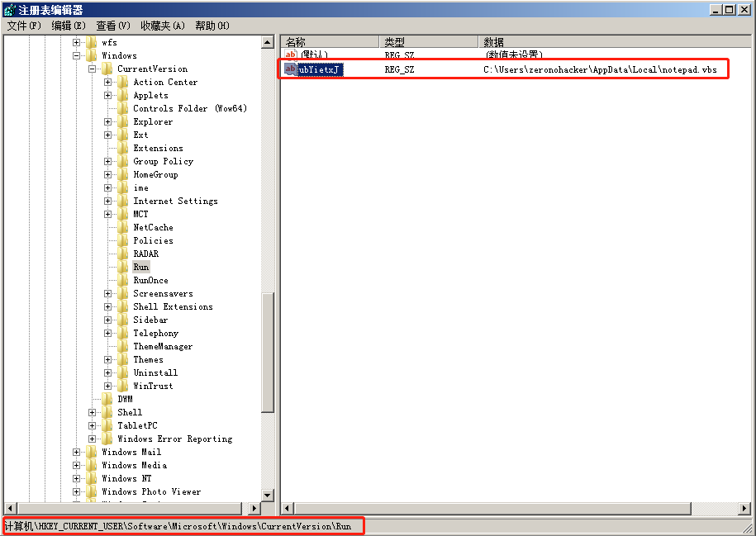Click the Controls Folder (Wow64) folder icon

123,108
